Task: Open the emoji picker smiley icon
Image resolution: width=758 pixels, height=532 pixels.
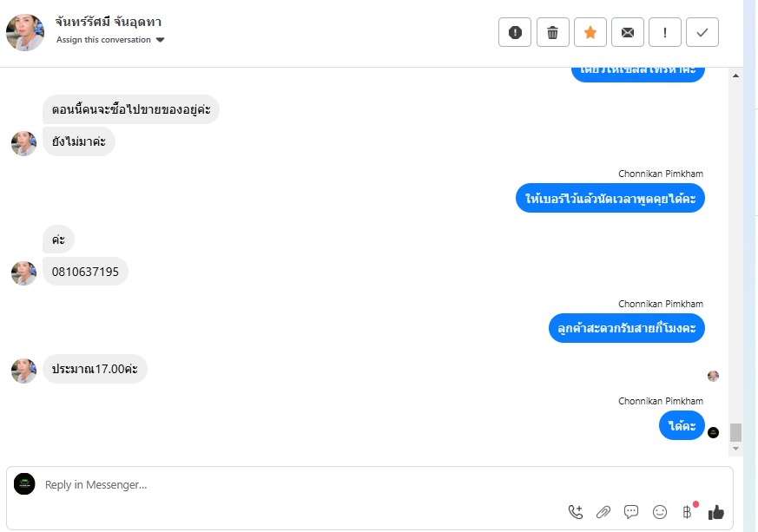Action: tap(659, 512)
